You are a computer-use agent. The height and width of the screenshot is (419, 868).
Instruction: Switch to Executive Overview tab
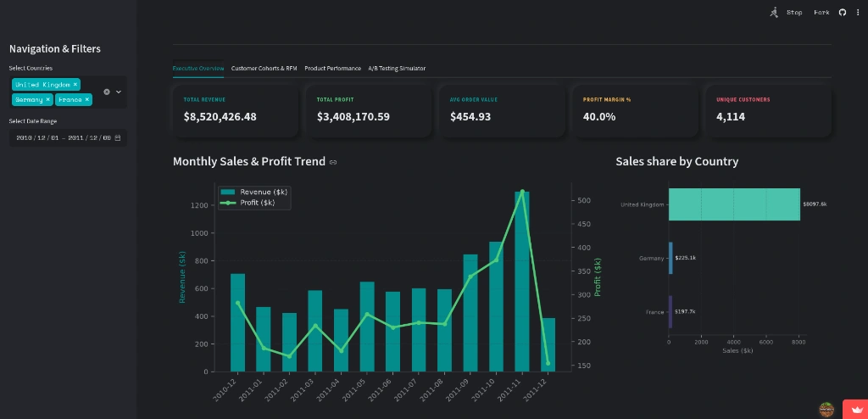pyautogui.click(x=198, y=69)
